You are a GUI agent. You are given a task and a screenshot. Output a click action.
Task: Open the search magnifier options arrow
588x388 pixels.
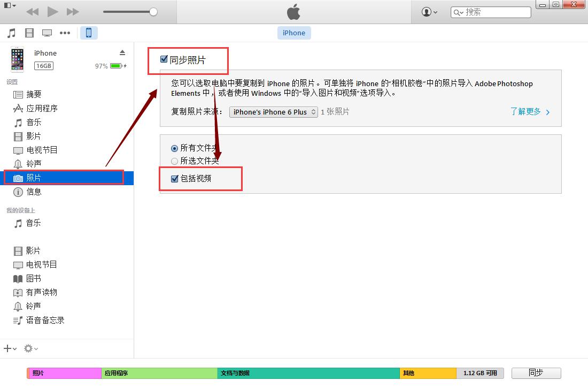click(458, 12)
